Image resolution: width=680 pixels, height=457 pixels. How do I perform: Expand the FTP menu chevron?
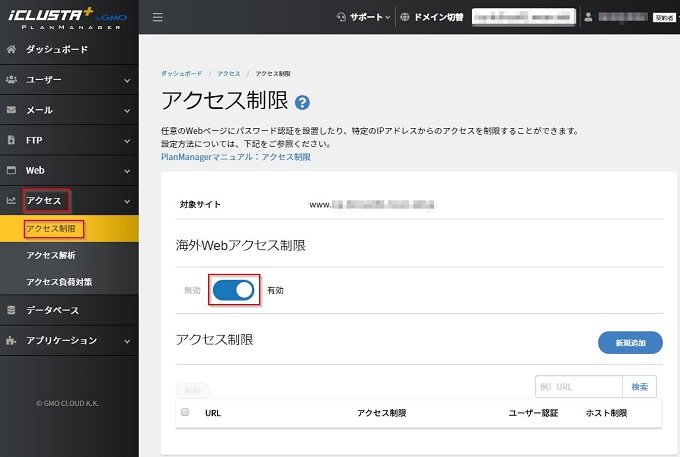pos(127,141)
